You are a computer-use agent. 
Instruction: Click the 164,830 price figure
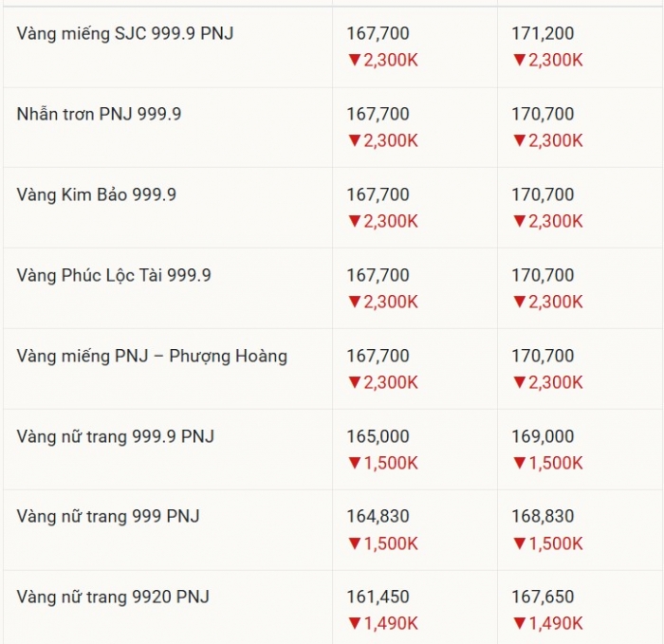tap(378, 518)
